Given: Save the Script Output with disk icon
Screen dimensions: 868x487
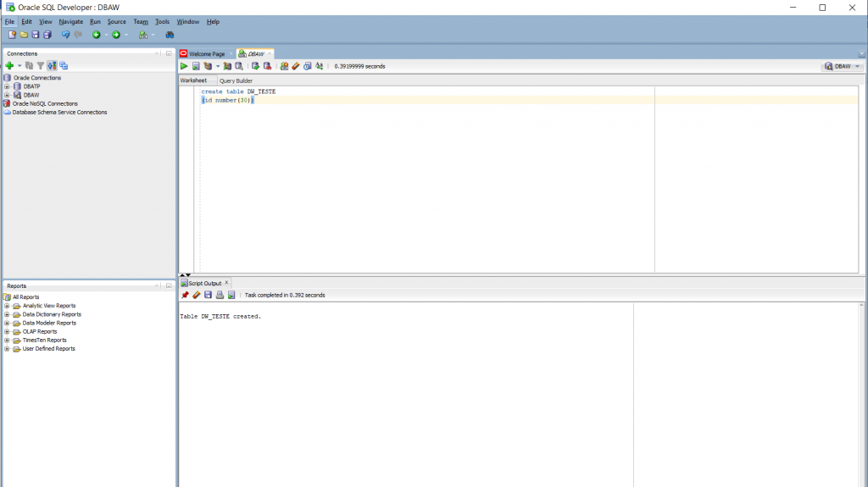Looking at the screenshot, I should pyautogui.click(x=209, y=295).
